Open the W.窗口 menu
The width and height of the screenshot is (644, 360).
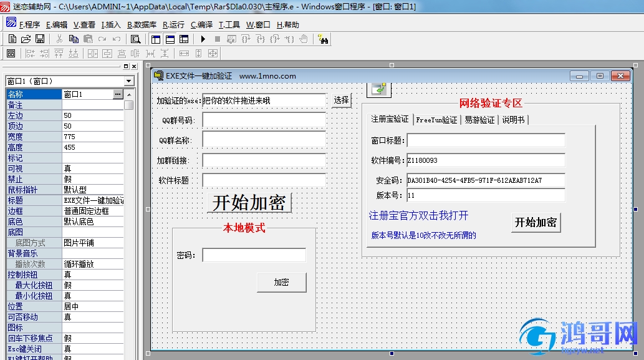(x=258, y=25)
